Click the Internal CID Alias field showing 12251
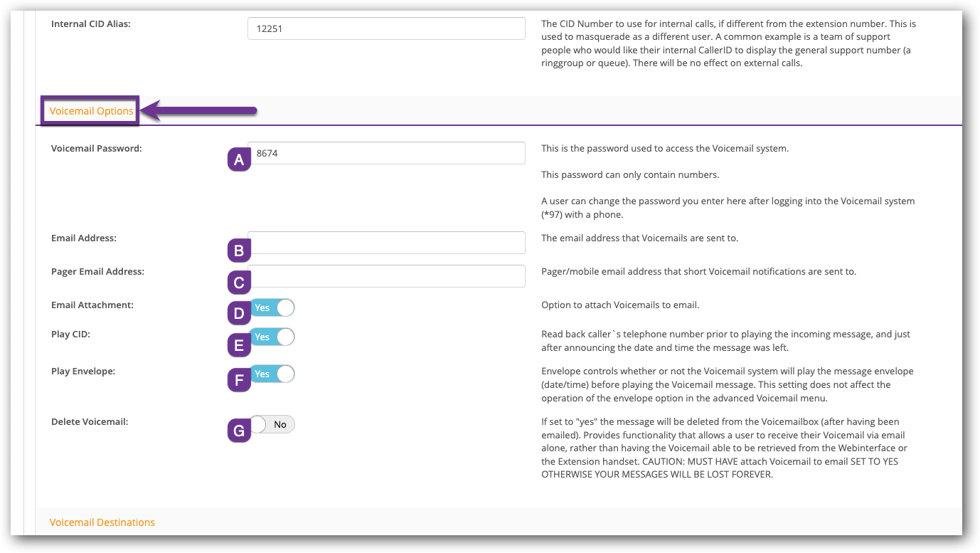The image size is (980, 553). pos(386,28)
